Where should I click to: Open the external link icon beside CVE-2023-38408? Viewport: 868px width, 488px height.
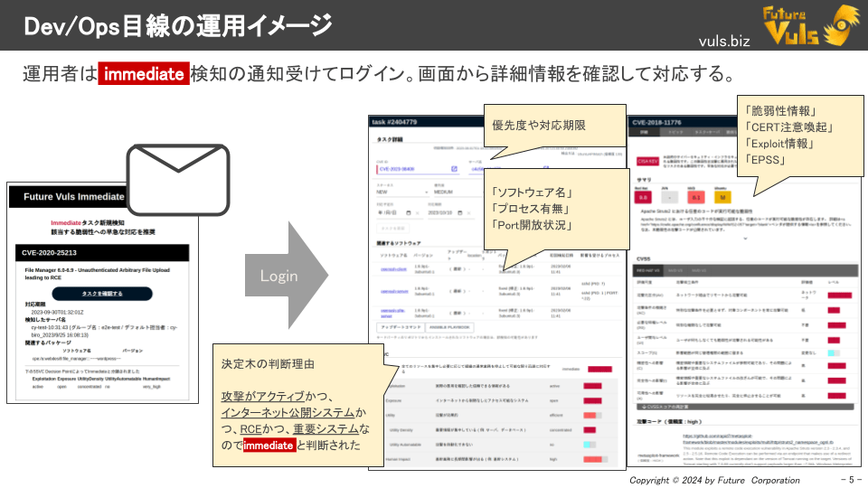click(x=454, y=168)
